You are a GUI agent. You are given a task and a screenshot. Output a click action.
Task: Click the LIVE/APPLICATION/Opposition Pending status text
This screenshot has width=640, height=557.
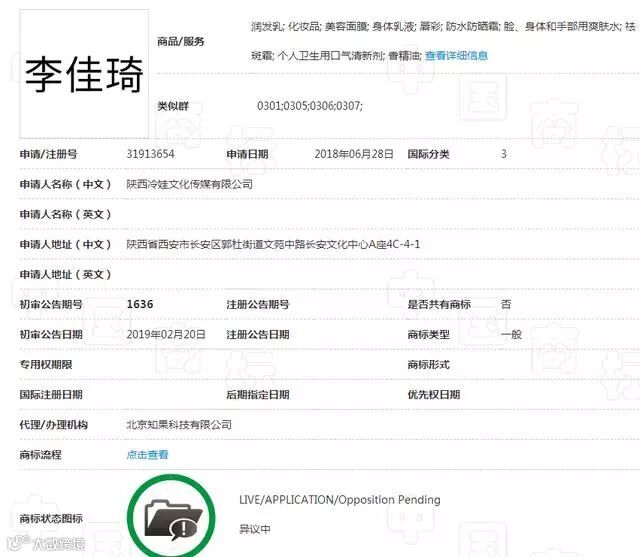340,499
